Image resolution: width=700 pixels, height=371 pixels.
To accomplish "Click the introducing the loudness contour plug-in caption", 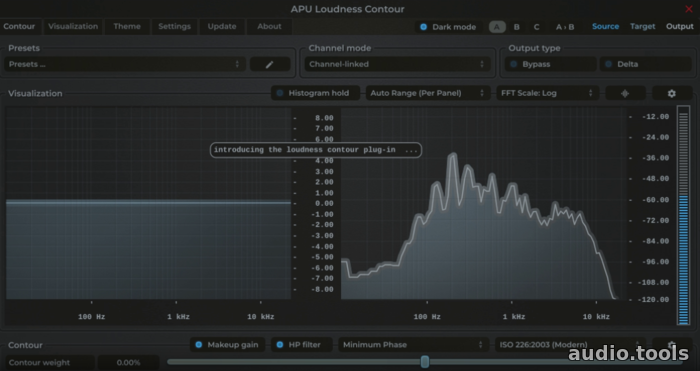I will 316,150.
